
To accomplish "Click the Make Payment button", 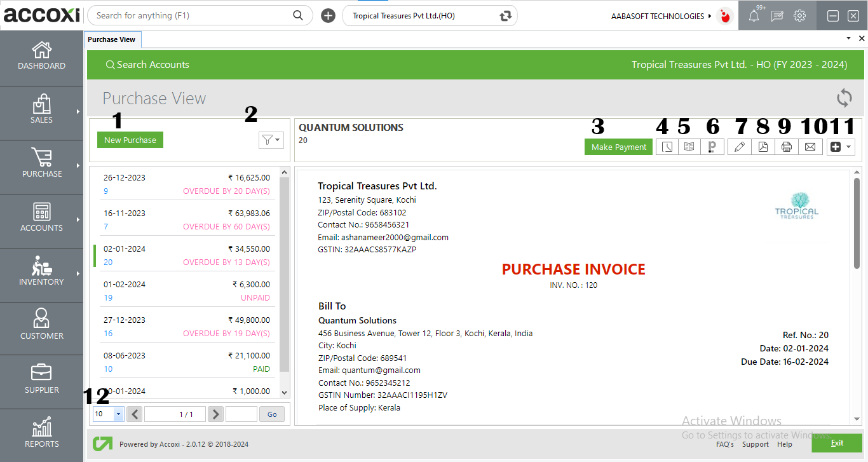I will point(618,147).
